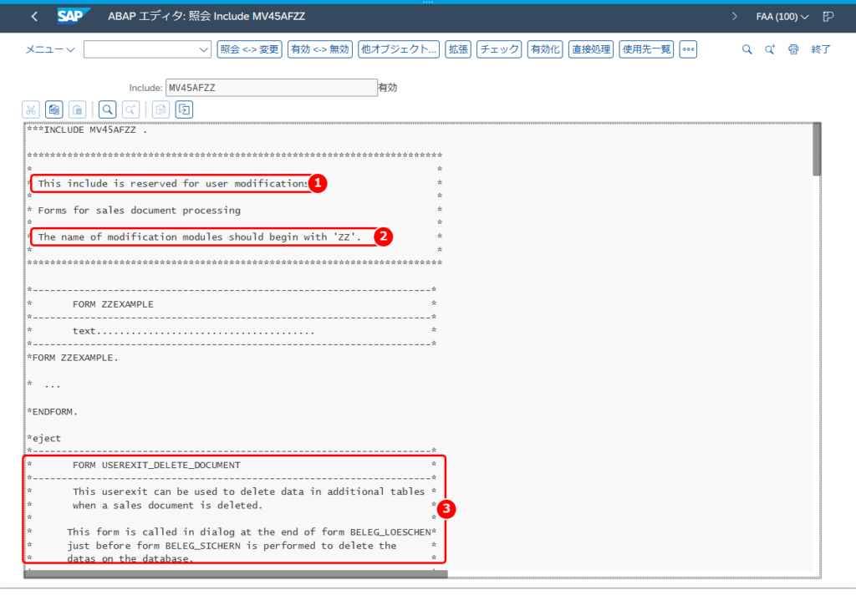Click the back arrow in the header
This screenshot has width=856, height=616.
(34, 17)
